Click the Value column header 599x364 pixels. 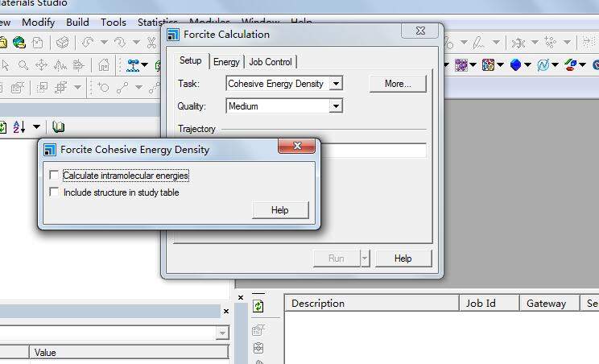click(129, 352)
